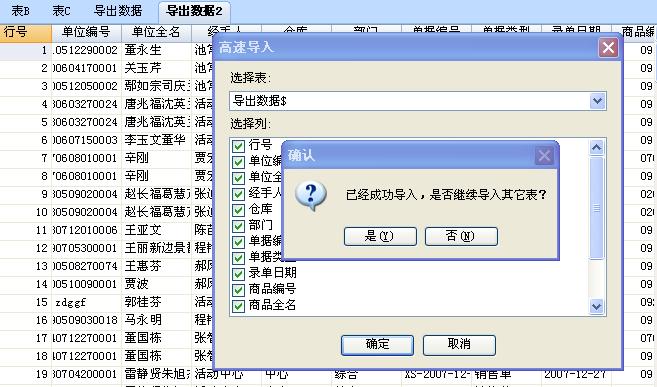Select cell 贾波 in row 14
Screen dimensions: 657x387
pyautogui.click(x=156, y=284)
